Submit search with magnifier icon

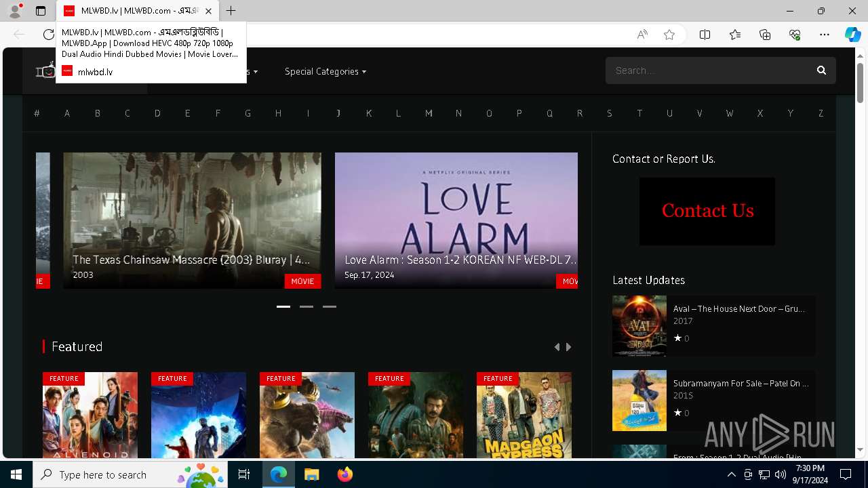(821, 70)
